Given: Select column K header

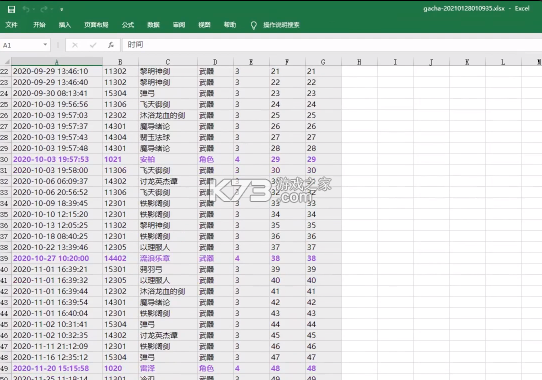Looking at the screenshot, I should (467, 62).
